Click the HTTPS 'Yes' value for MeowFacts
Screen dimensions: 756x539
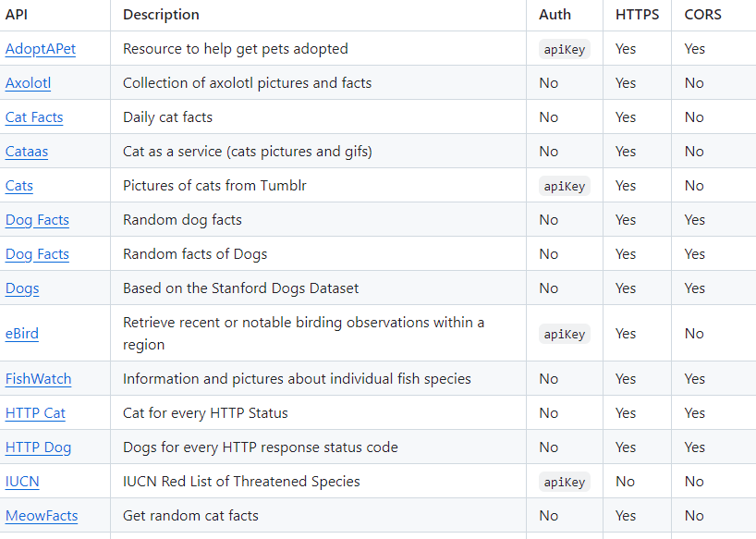pos(626,516)
